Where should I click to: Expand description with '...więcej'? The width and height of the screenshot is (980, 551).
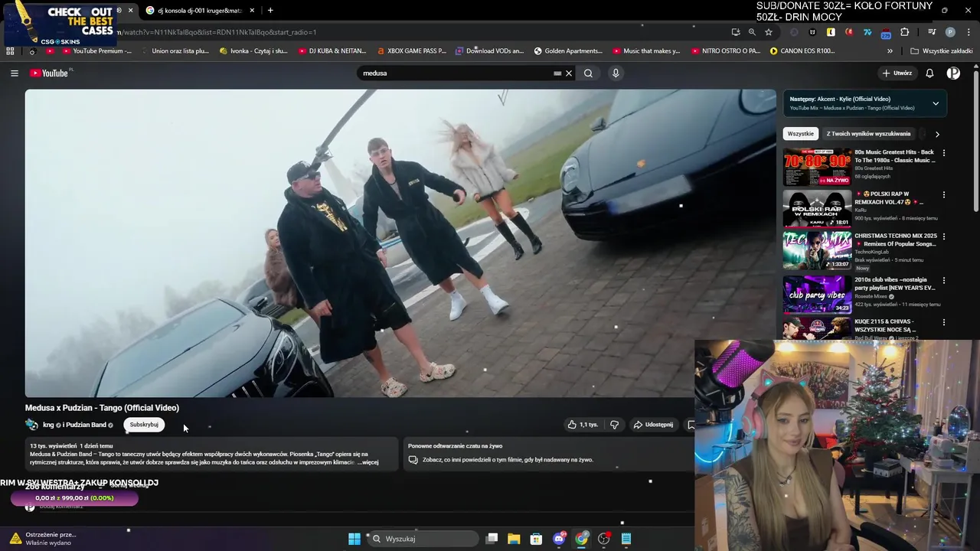pos(367,462)
